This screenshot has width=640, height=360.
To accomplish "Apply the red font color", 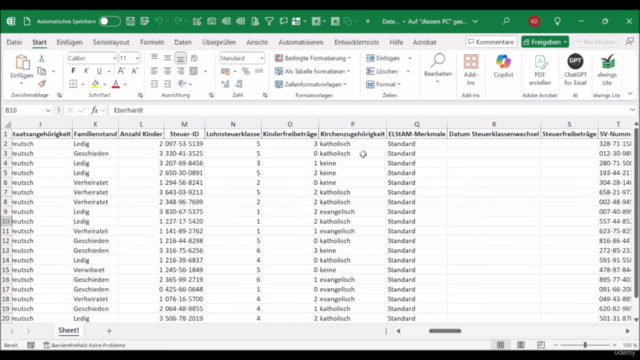I will coord(116,84).
